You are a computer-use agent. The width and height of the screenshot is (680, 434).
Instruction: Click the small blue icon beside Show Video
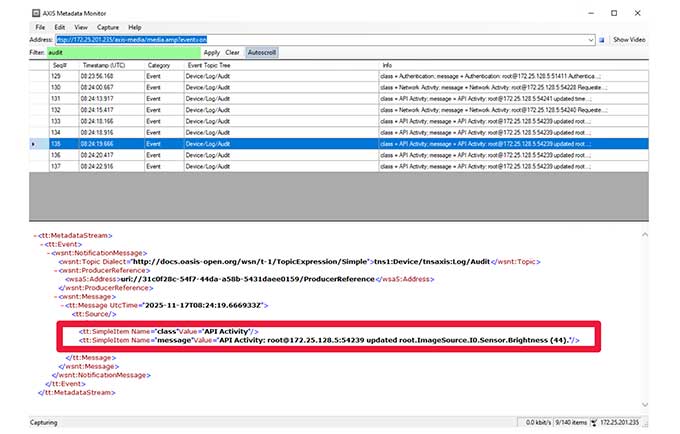(602, 39)
